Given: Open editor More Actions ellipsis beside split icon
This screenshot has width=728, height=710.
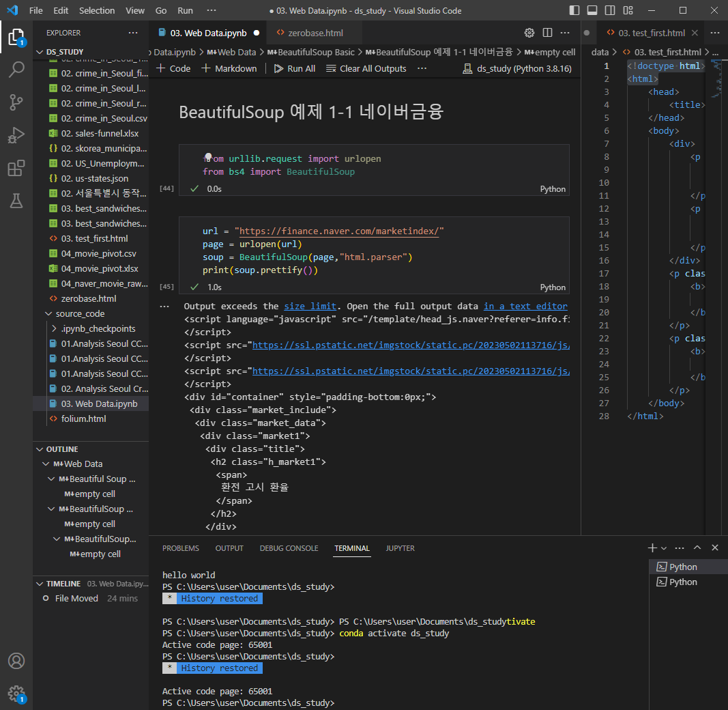Looking at the screenshot, I should [x=565, y=33].
